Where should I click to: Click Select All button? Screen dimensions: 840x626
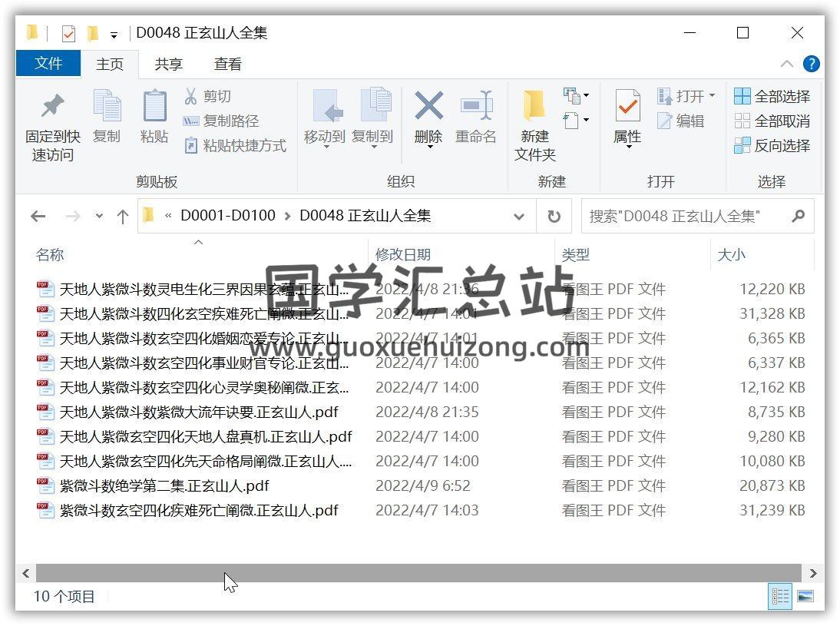(772, 96)
